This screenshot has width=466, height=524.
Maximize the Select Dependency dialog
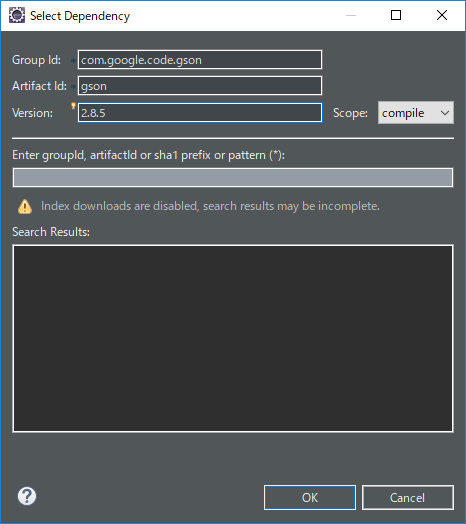[396, 15]
